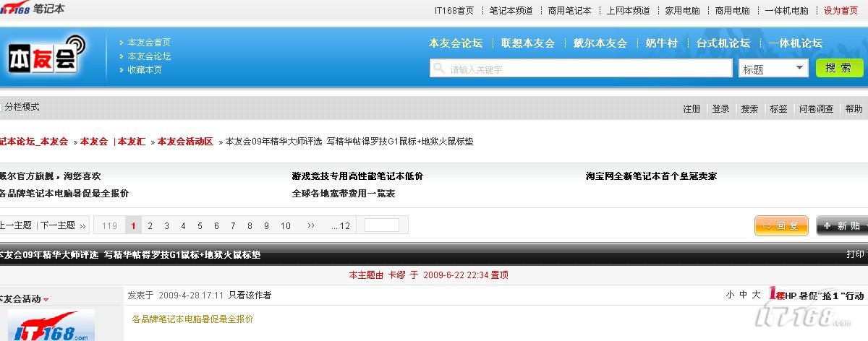Open 一体机电脑 in top navigation
This screenshot has height=341, width=868.
click(786, 11)
